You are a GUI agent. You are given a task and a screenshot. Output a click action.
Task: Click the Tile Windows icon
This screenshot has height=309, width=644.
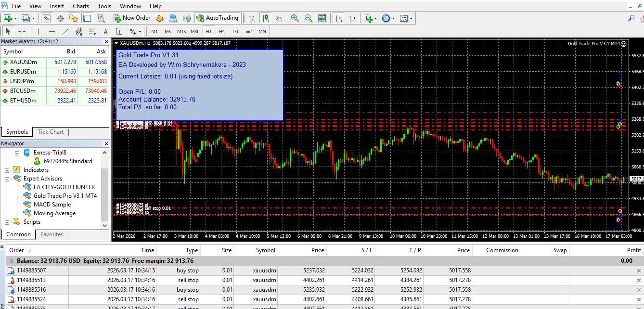click(322, 18)
